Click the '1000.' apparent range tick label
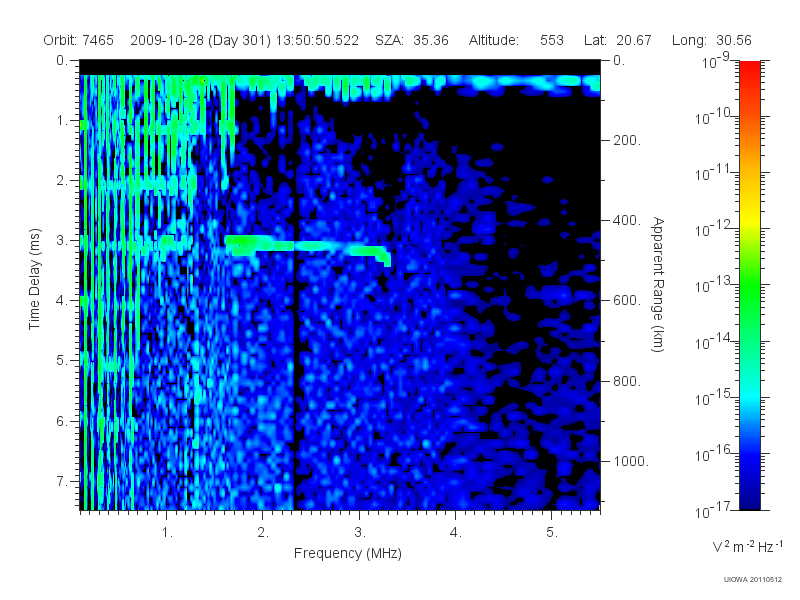The width and height of the screenshot is (800, 600). pos(631,461)
